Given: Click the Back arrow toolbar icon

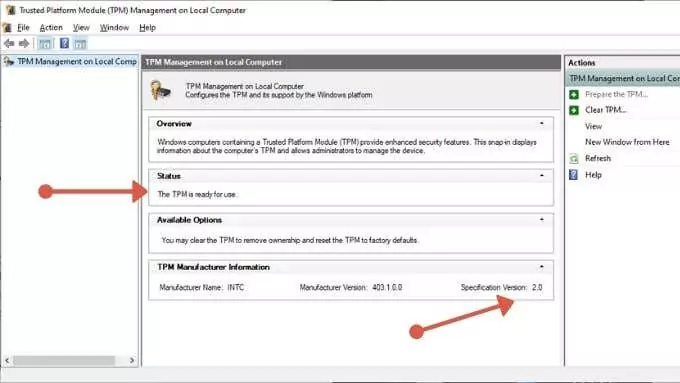Looking at the screenshot, I should [9, 43].
